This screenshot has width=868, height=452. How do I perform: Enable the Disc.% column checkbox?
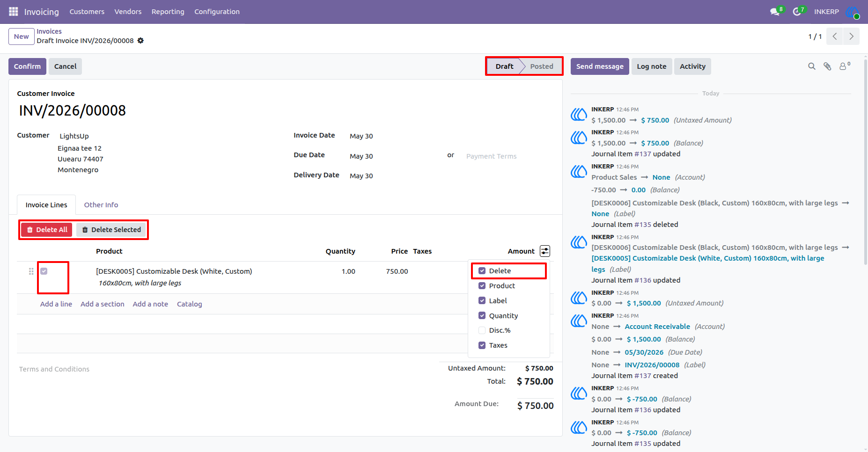pos(482,330)
